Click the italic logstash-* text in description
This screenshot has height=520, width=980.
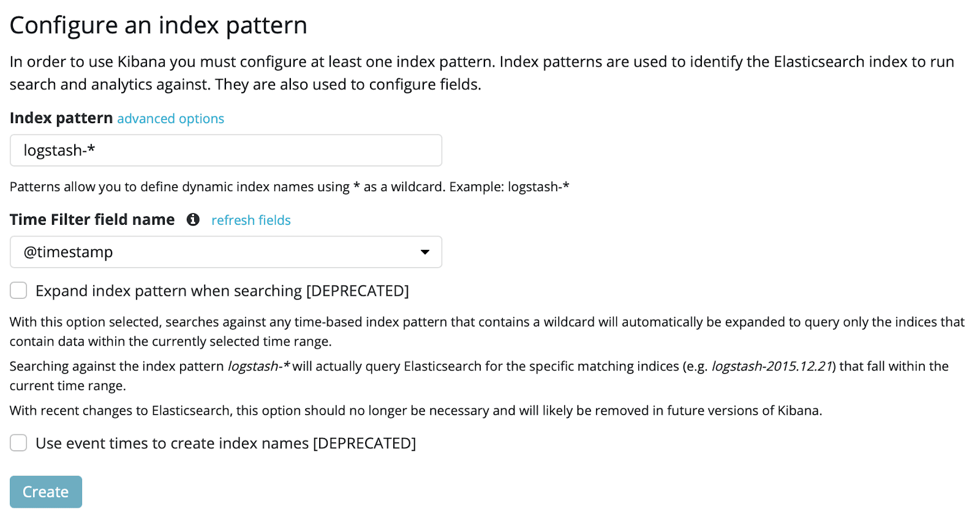(259, 366)
